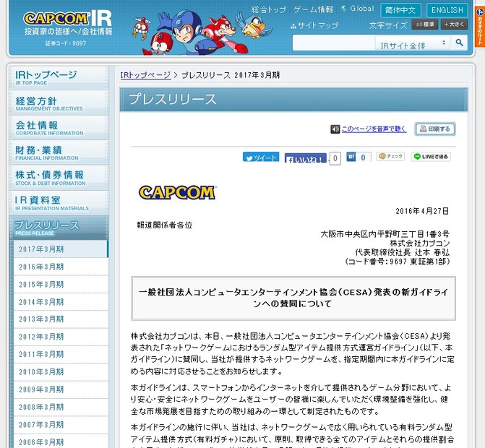Click the search magnifier button
The height and width of the screenshot is (448, 485).
pyautogui.click(x=459, y=43)
